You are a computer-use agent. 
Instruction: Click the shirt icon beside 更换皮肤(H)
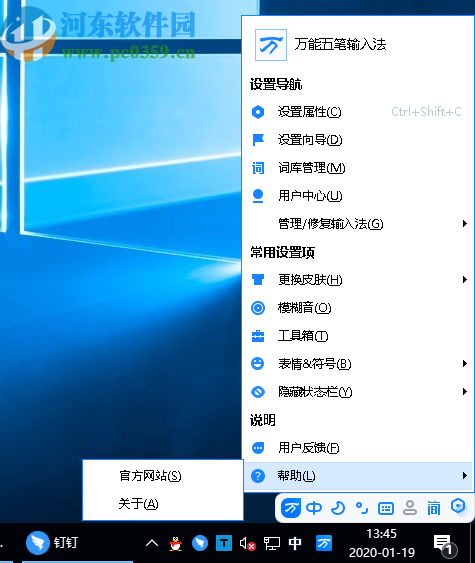click(258, 279)
